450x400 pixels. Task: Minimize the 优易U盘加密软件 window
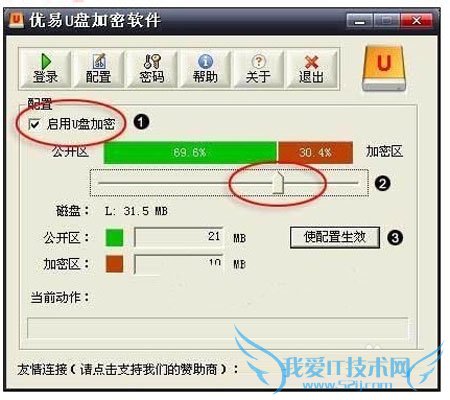pos(359,21)
